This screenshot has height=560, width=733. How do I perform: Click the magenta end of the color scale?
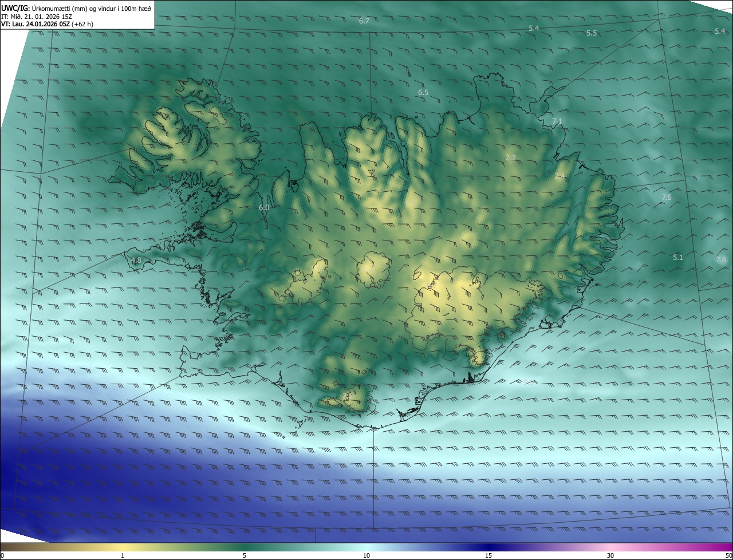(x=724, y=547)
